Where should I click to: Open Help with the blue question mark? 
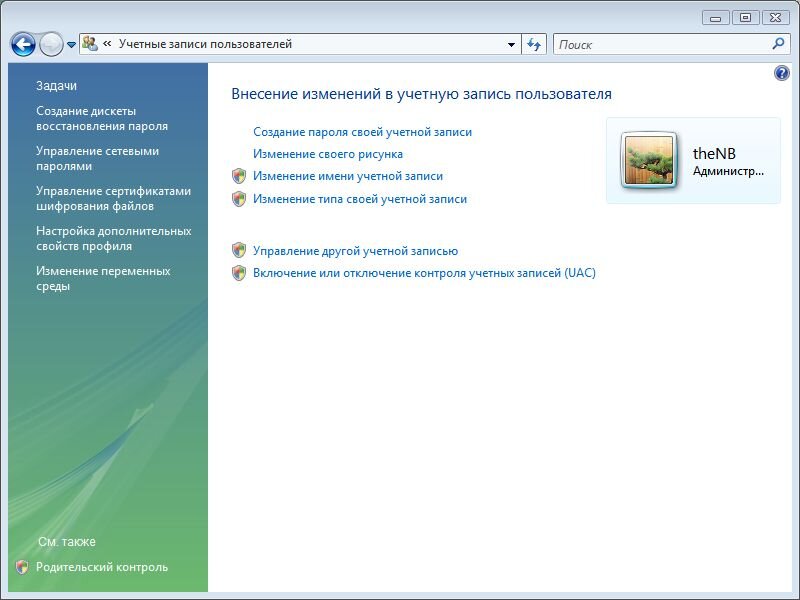pos(782,73)
